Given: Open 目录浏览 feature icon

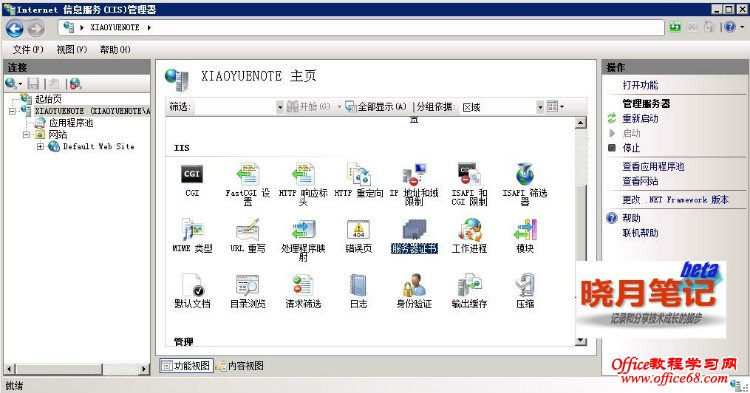Looking at the screenshot, I should (x=247, y=285).
